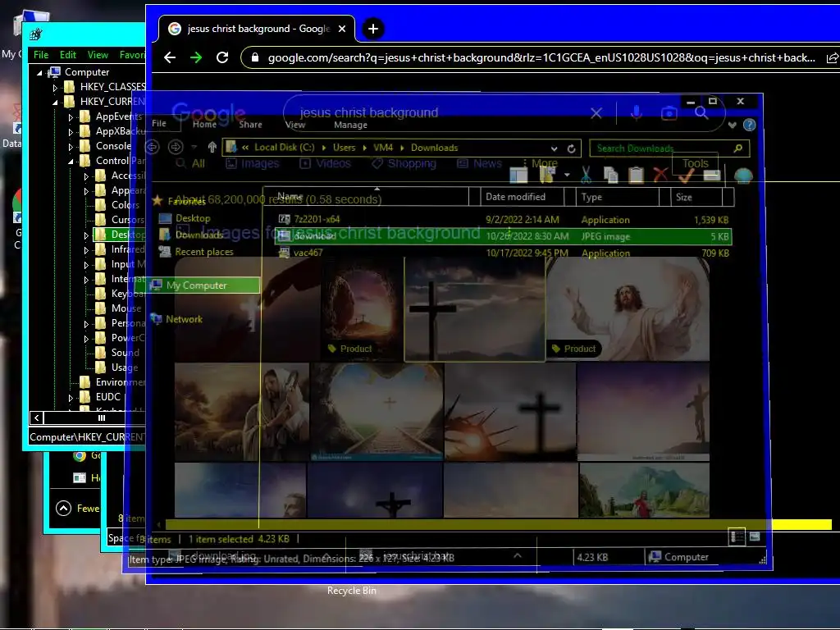This screenshot has height=630, width=840.
Task: Select the Sound key in Registry Editor
Action: click(x=125, y=353)
